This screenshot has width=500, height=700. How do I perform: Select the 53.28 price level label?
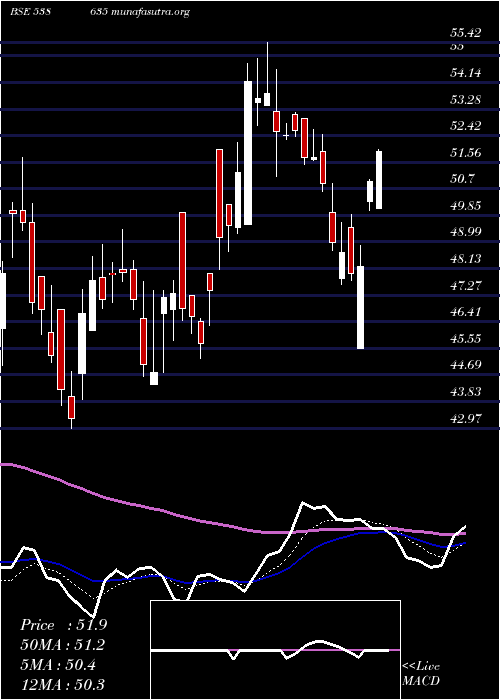click(466, 99)
